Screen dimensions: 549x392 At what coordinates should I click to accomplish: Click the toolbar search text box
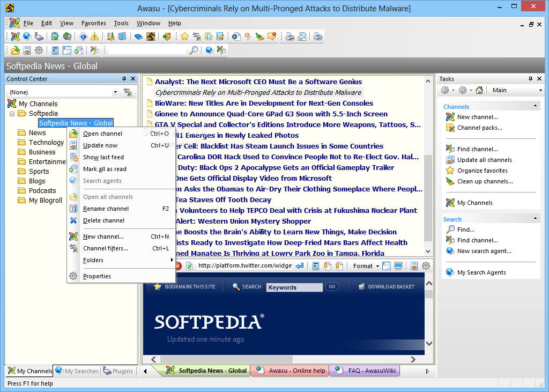coord(147,50)
